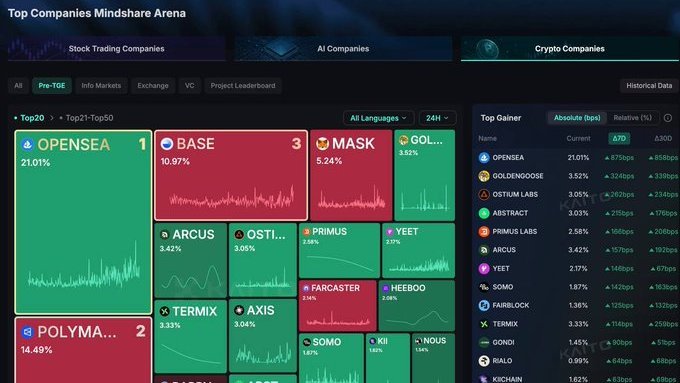Click the Mask fox icon in treemap
Screen dimensions: 680x383
[x=322, y=144]
